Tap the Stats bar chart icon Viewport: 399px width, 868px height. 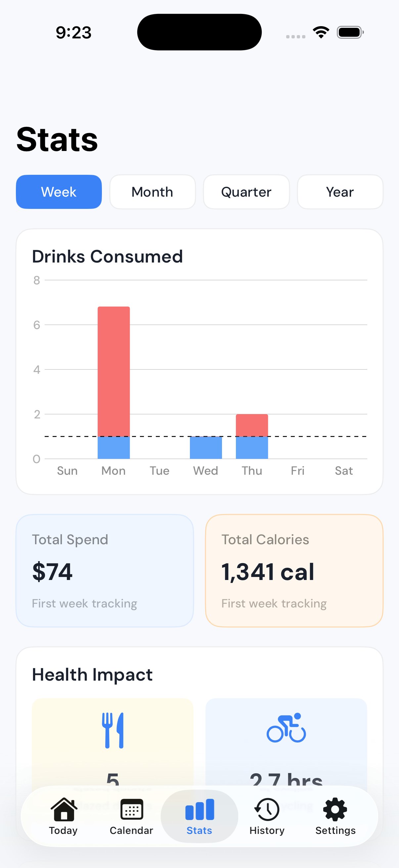(x=199, y=809)
